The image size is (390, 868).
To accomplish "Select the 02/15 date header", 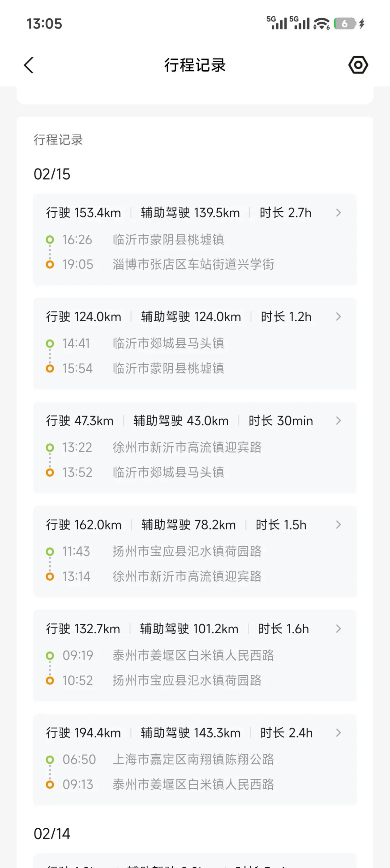I will point(52,174).
